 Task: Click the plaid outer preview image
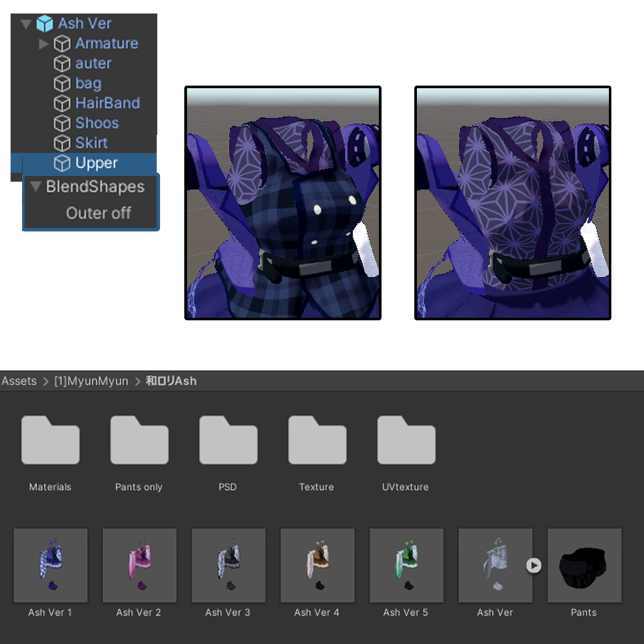click(283, 203)
